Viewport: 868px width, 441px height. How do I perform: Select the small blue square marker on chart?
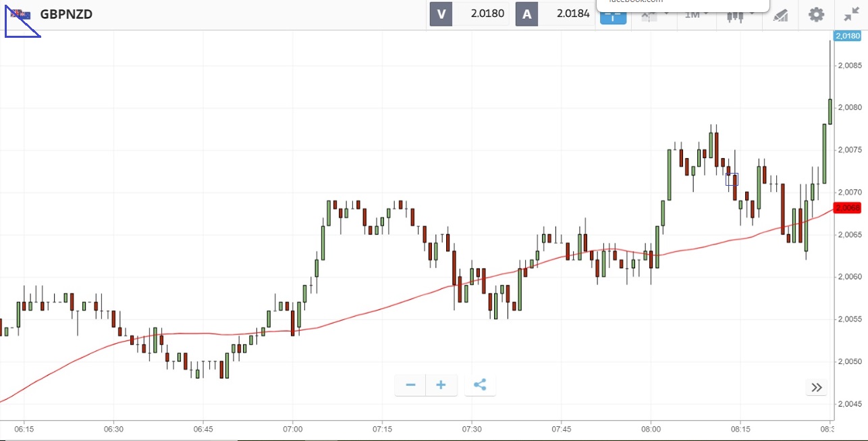point(732,179)
